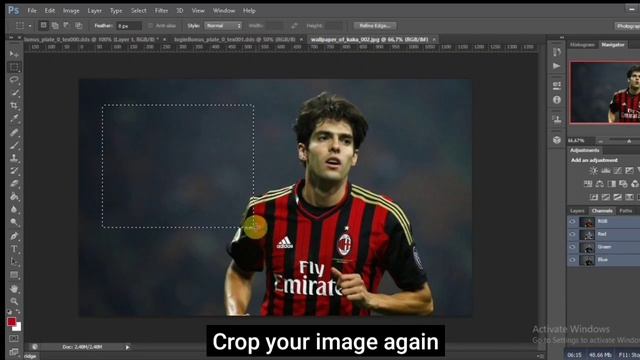Change the screen mode

(14, 351)
